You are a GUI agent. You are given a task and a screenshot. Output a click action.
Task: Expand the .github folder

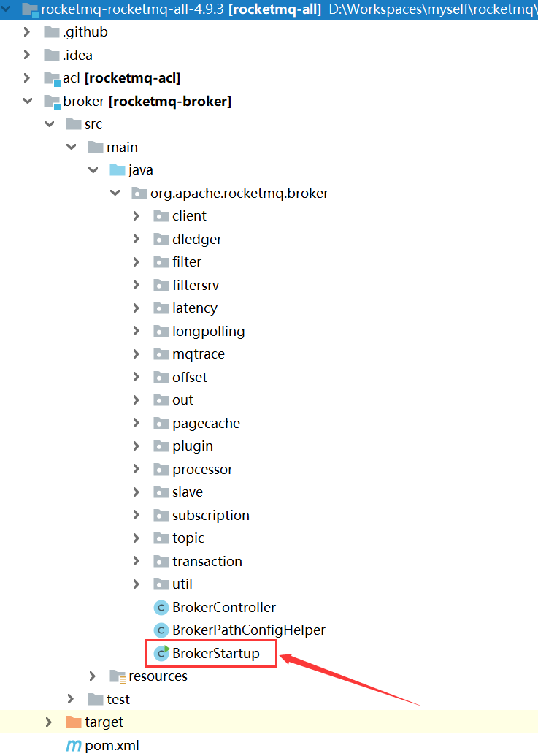point(28,32)
